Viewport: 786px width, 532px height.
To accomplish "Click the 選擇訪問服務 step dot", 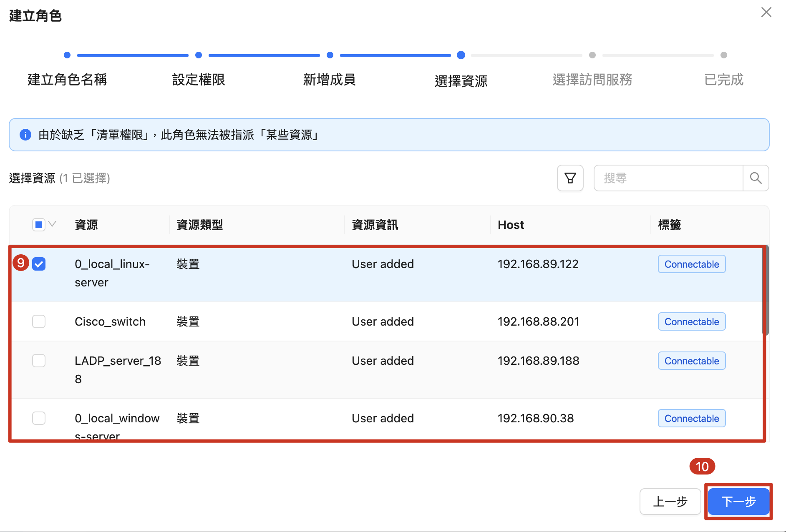I will (592, 55).
